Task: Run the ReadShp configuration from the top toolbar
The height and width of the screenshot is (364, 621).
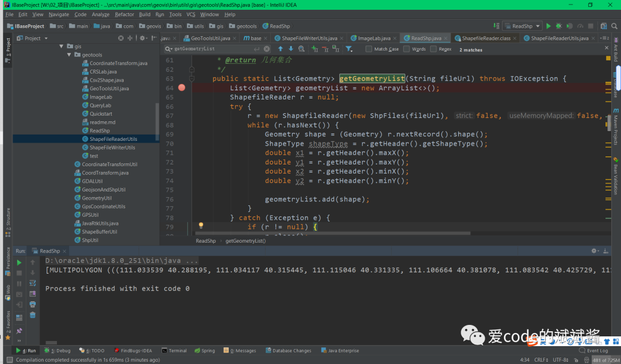Action: pyautogui.click(x=549, y=26)
